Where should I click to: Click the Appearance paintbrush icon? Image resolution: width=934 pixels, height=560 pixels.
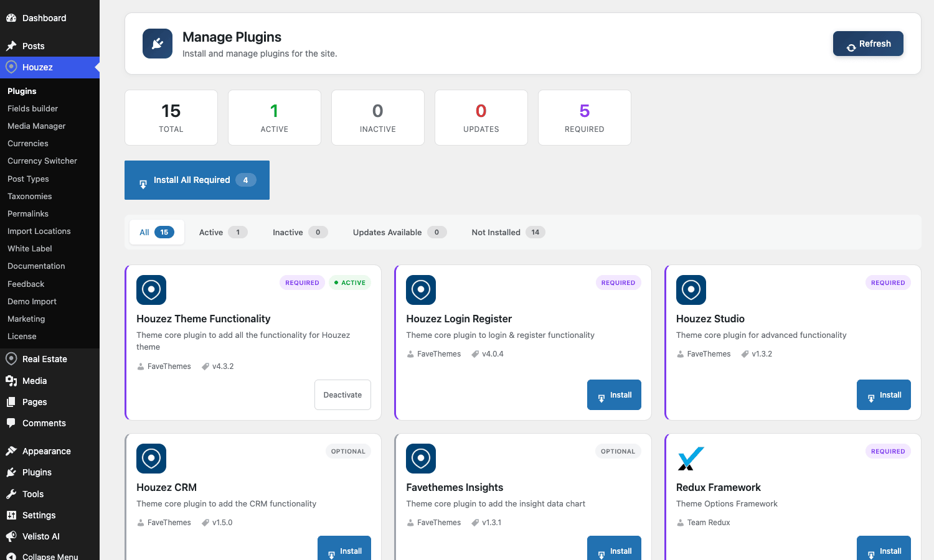pyautogui.click(x=11, y=451)
